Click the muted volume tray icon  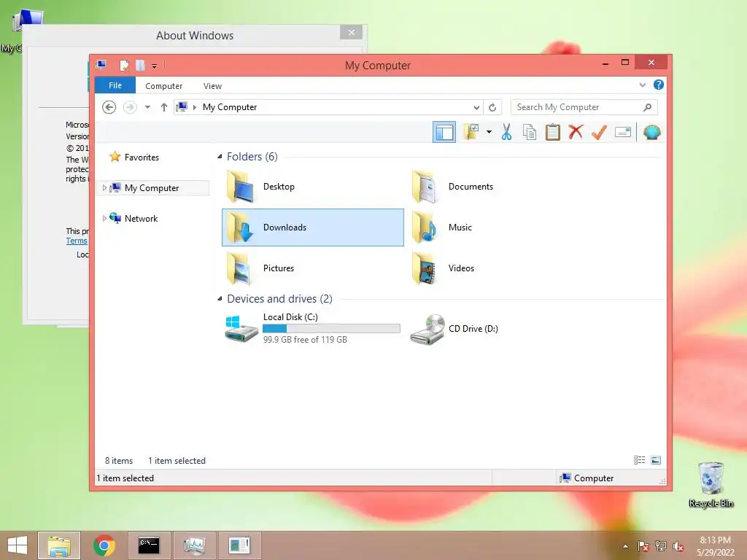pos(678,546)
